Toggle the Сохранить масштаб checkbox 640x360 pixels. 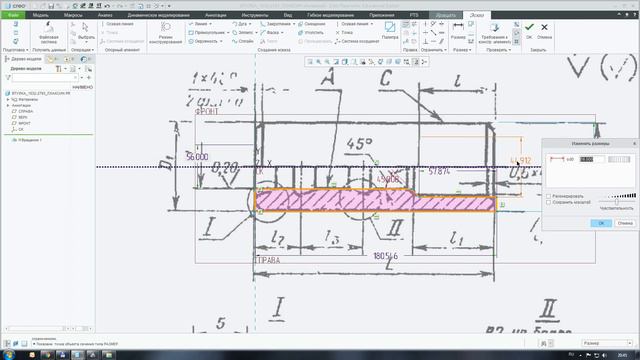click(x=549, y=202)
